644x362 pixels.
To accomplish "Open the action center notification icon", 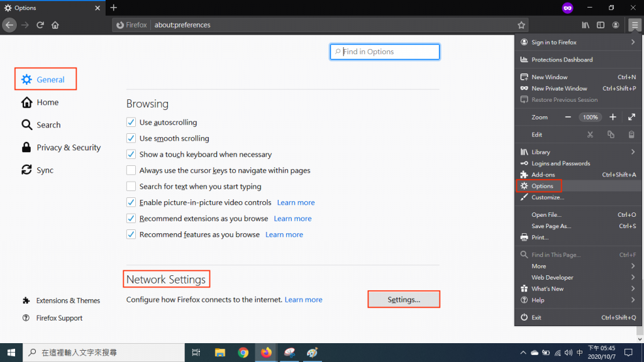I will (x=628, y=353).
